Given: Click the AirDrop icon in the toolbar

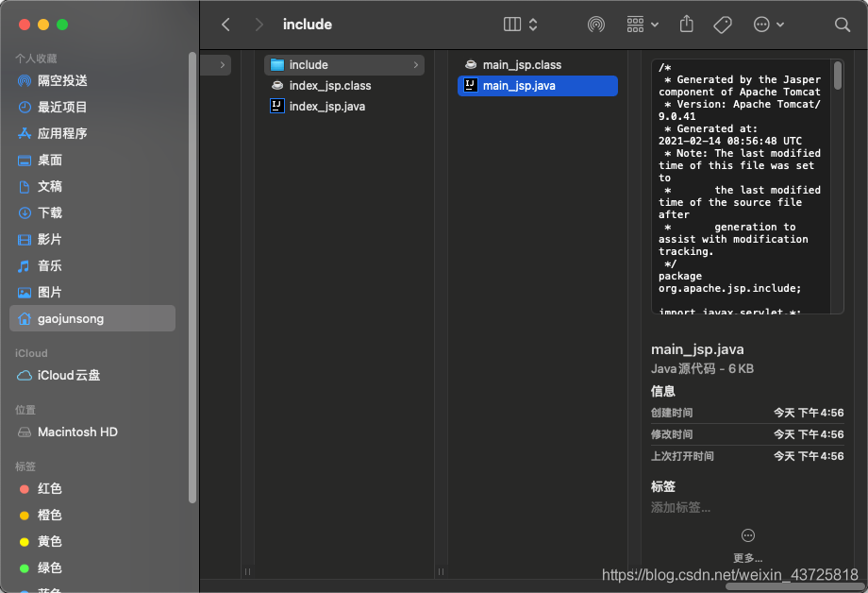Looking at the screenshot, I should pos(595,25).
